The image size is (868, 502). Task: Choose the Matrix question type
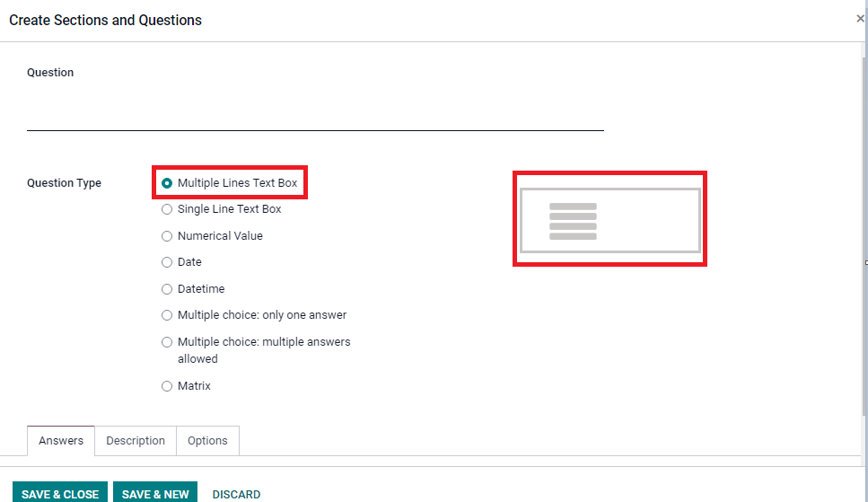(x=167, y=386)
